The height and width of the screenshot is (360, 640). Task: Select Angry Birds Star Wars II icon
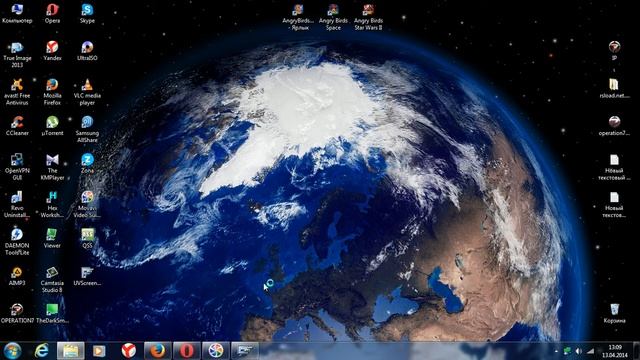tap(368, 16)
